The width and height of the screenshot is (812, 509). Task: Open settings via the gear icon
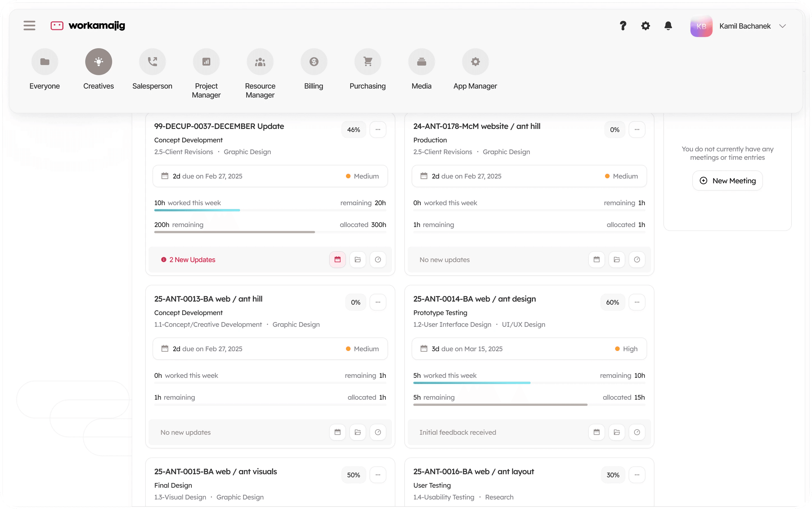click(x=645, y=26)
